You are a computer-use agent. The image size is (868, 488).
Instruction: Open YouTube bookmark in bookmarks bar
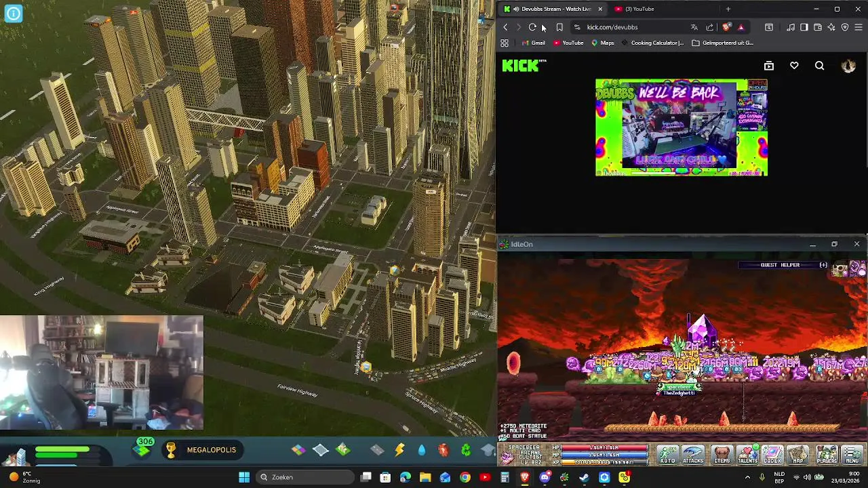(568, 43)
